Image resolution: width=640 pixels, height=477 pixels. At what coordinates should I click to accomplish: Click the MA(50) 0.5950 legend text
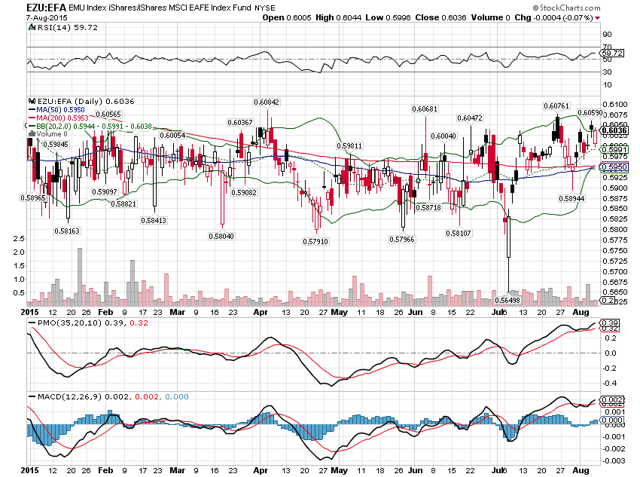pos(60,110)
